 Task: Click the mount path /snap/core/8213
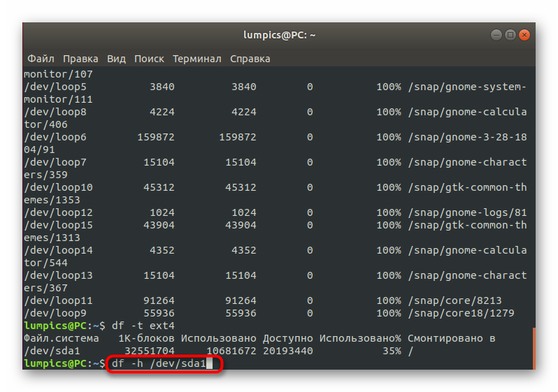pyautogui.click(x=455, y=300)
